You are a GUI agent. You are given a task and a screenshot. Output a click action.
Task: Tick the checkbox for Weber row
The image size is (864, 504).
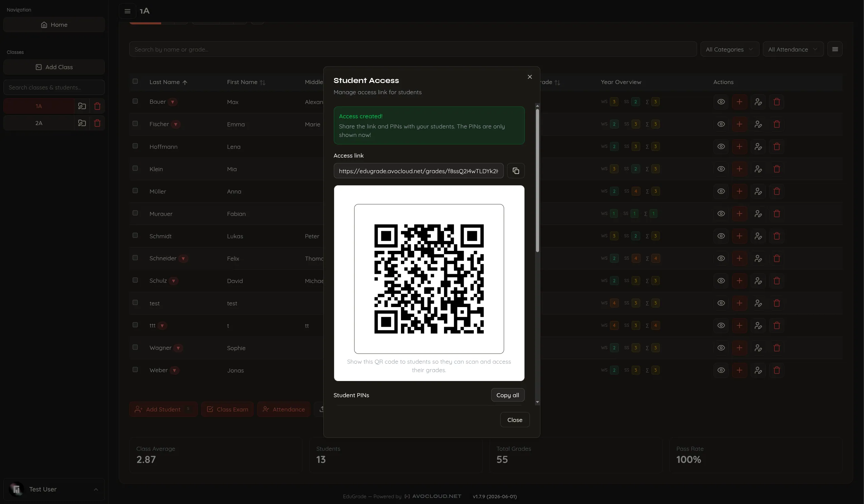click(x=135, y=369)
